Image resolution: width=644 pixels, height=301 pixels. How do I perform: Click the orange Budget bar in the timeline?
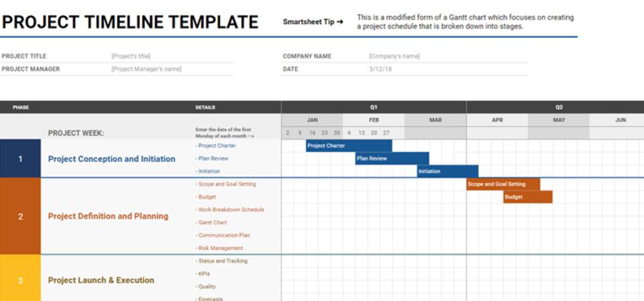coord(528,196)
